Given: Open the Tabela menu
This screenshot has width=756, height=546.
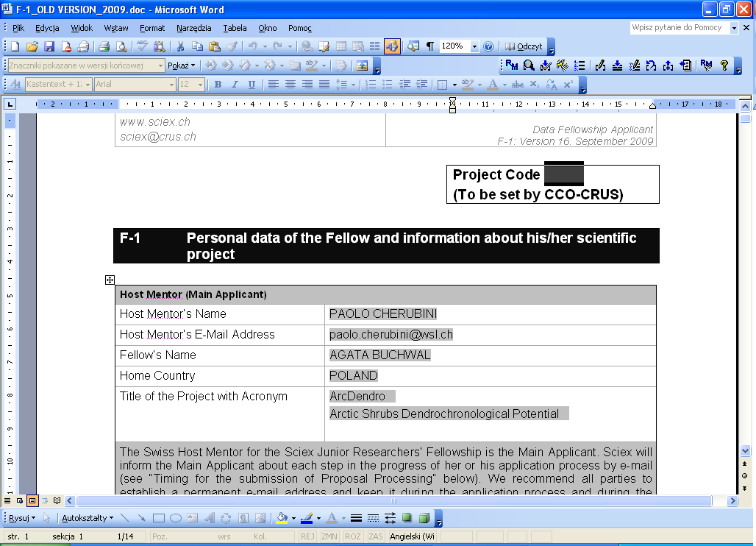Looking at the screenshot, I should [235, 28].
